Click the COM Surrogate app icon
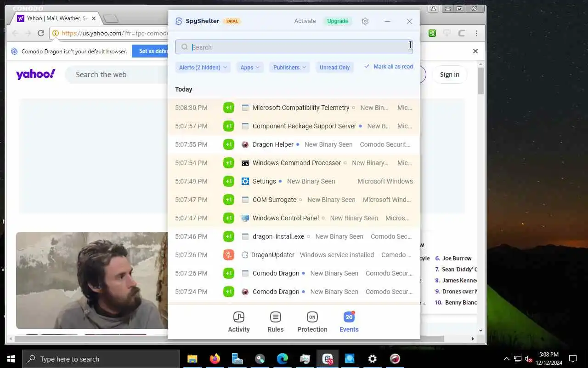588x368 pixels. coord(245,200)
